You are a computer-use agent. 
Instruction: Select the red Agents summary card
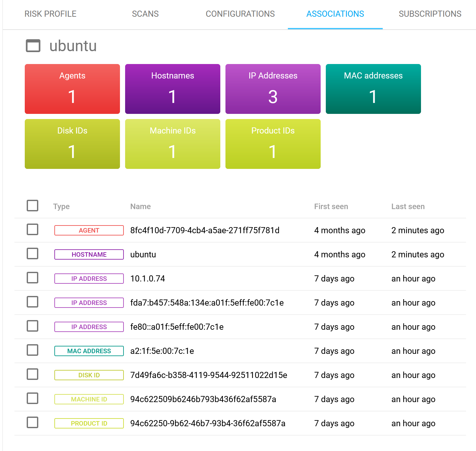click(x=72, y=89)
